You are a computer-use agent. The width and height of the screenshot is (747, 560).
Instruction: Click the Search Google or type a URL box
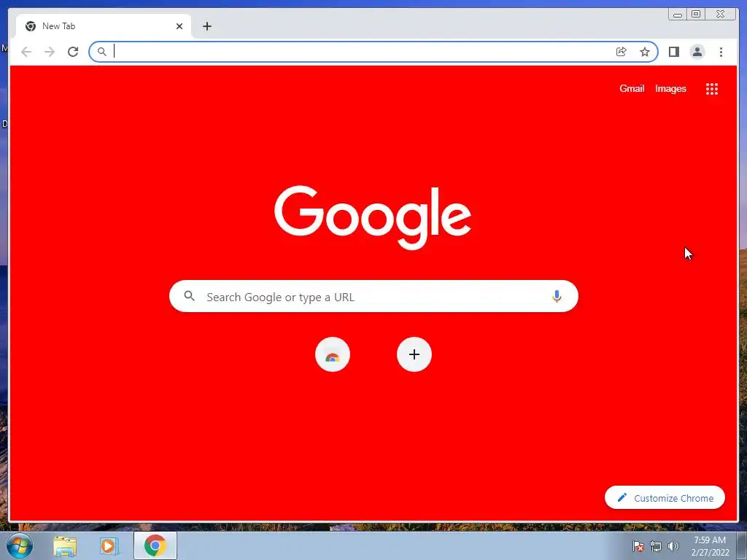click(373, 296)
